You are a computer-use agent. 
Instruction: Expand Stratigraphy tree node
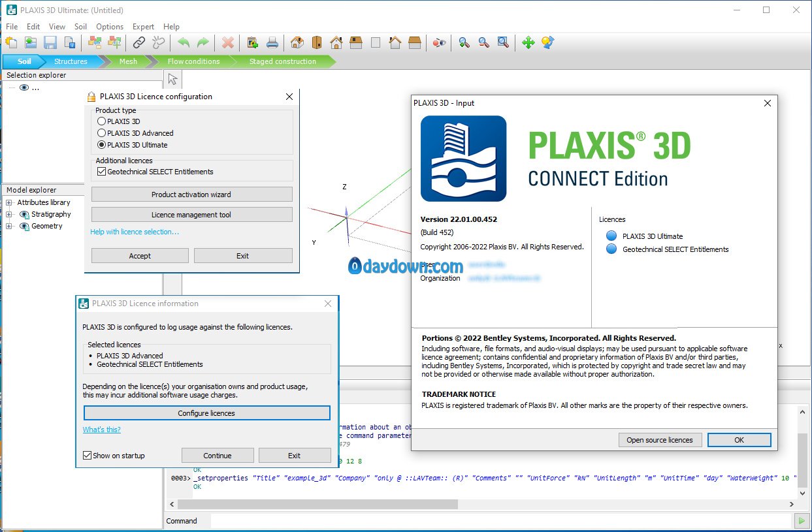[x=8, y=214]
